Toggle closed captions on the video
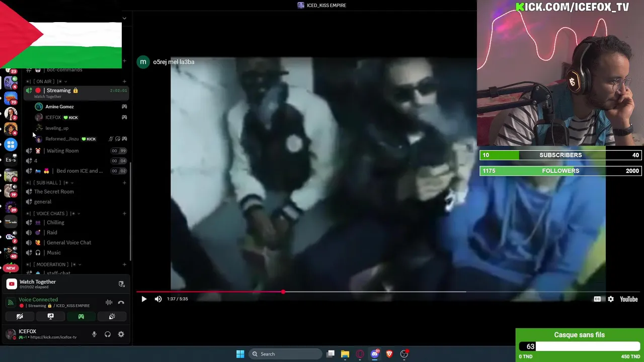This screenshot has height=362, width=644. (597, 299)
